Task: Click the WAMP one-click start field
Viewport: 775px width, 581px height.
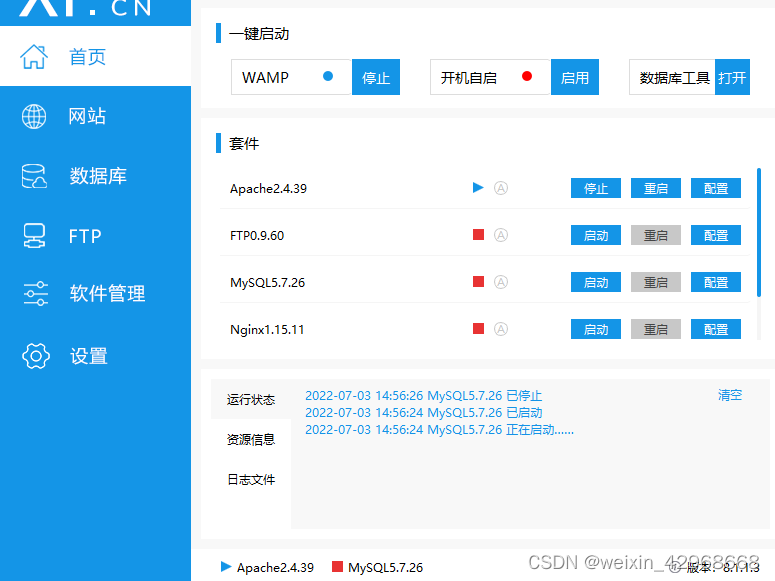Action: [x=291, y=77]
